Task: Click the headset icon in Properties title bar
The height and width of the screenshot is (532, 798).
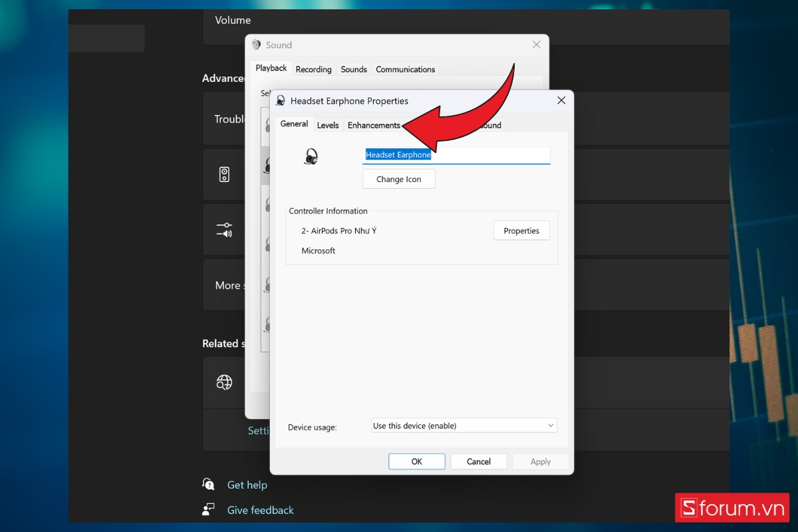Action: click(280, 100)
